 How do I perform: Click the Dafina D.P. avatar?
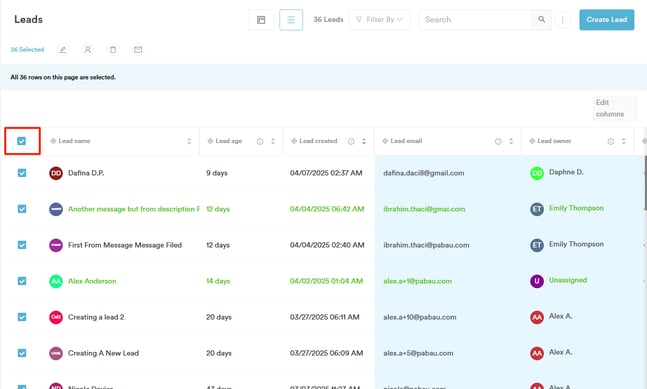point(56,173)
